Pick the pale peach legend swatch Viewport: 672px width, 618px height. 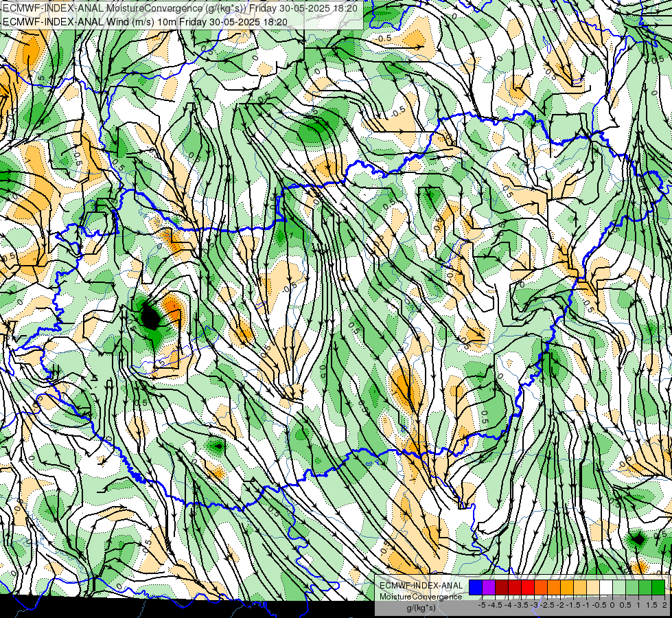(x=592, y=587)
